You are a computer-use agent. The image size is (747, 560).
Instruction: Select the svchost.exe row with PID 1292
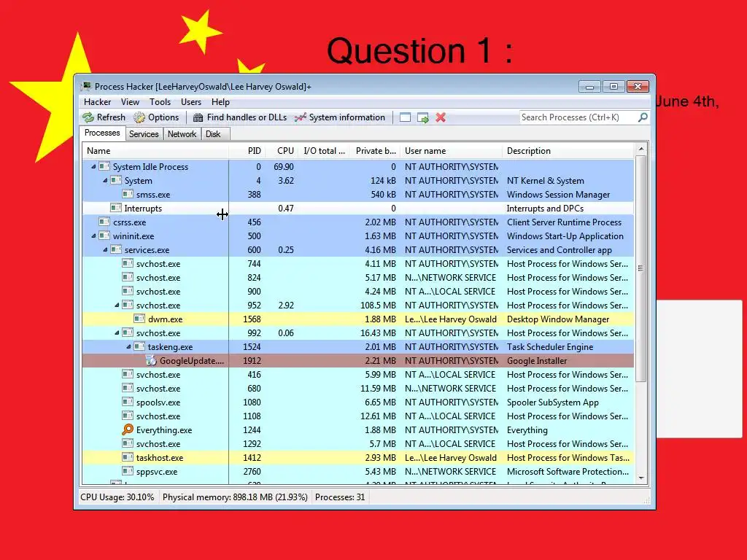click(357, 444)
